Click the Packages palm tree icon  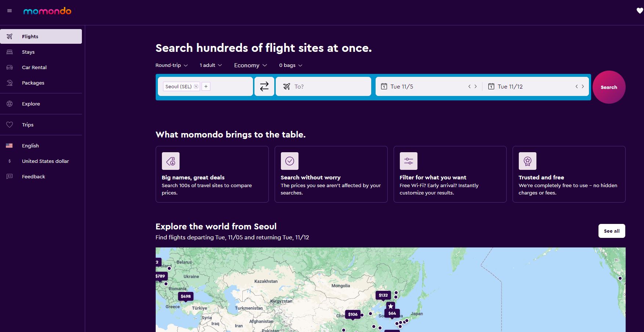click(10, 83)
